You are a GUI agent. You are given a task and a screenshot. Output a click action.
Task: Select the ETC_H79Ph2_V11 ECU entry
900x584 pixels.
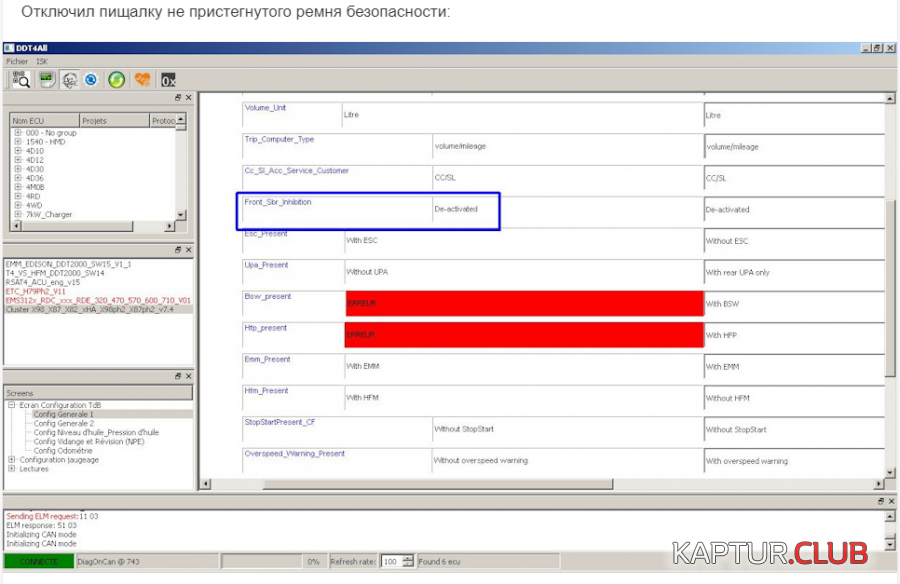click(36, 291)
